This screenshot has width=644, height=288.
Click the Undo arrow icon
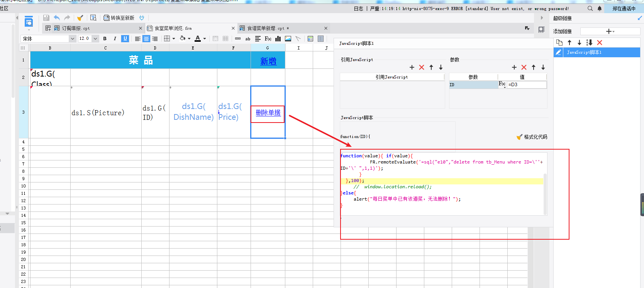(57, 18)
